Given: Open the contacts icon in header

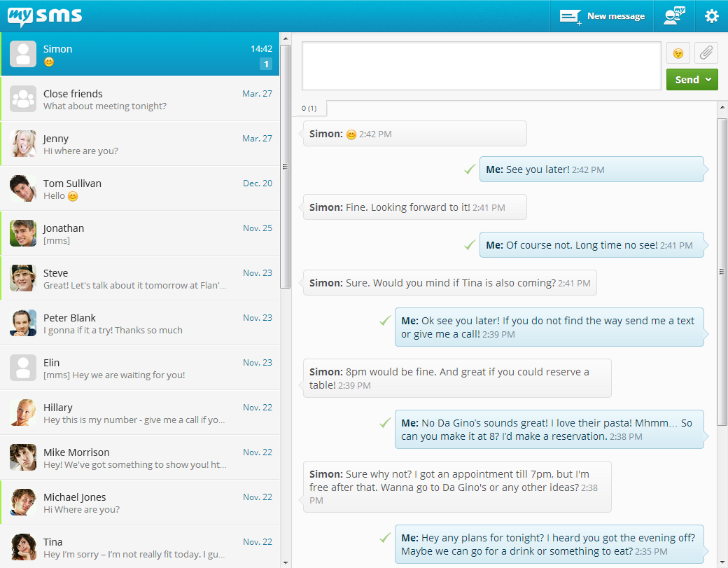Looking at the screenshot, I should 674,16.
